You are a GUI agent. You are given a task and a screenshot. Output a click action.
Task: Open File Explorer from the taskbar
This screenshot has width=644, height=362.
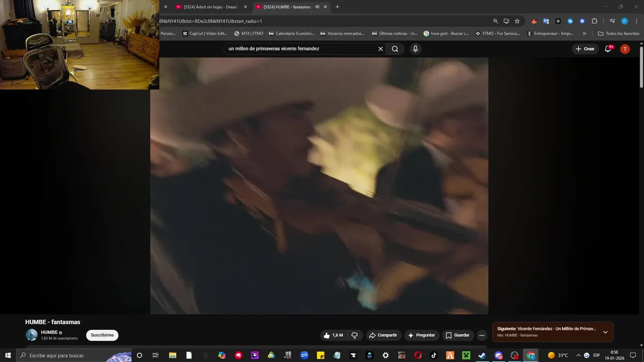click(x=172, y=355)
